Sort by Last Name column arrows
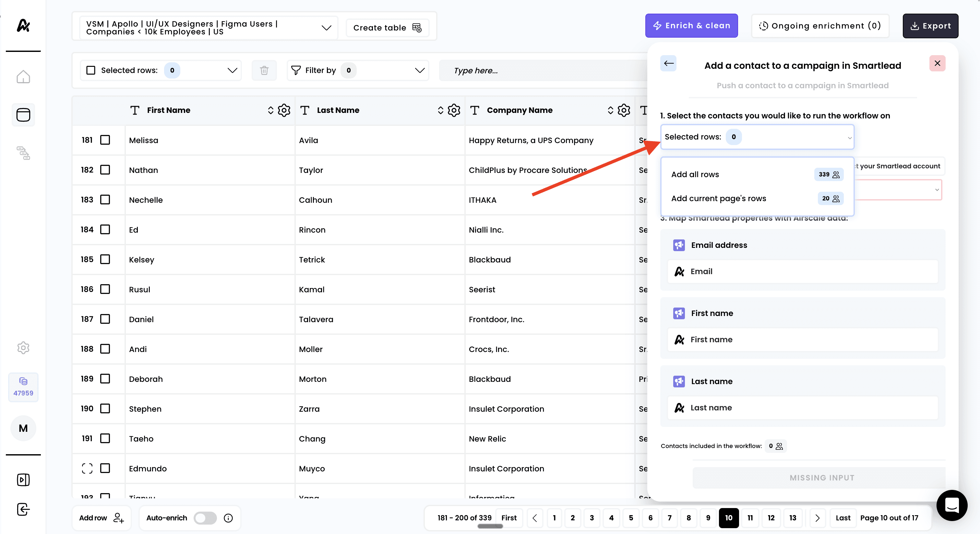 (440, 110)
